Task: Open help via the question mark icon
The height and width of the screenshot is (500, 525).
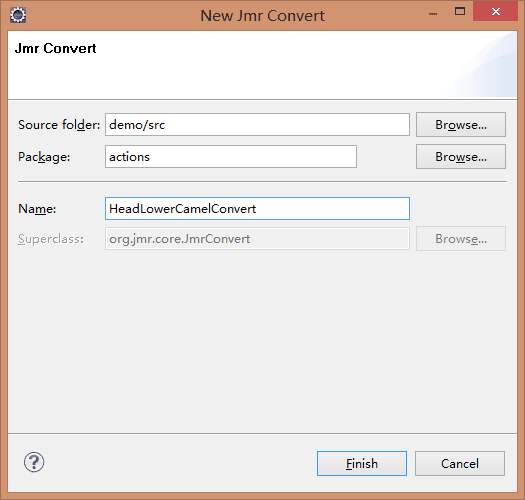Action: pyautogui.click(x=34, y=462)
